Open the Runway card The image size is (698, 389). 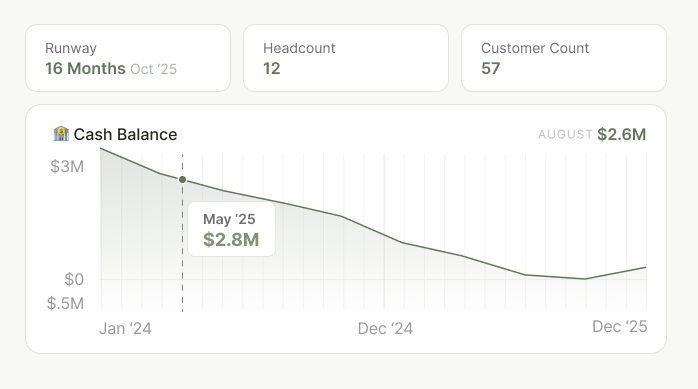coord(128,58)
